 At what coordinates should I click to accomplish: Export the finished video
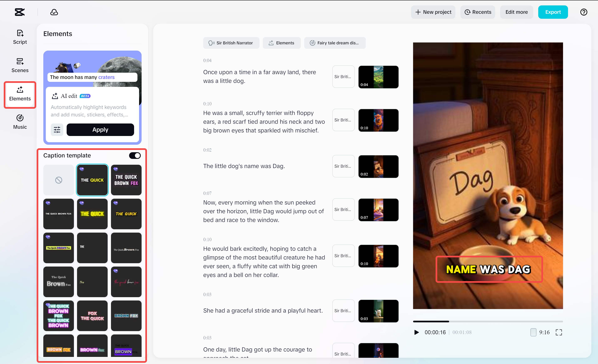point(553,12)
